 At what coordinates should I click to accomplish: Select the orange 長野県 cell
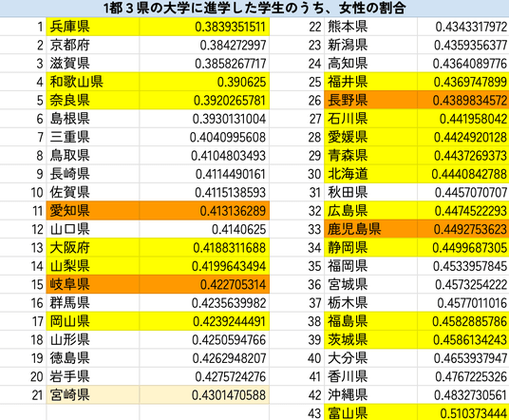click(370, 101)
